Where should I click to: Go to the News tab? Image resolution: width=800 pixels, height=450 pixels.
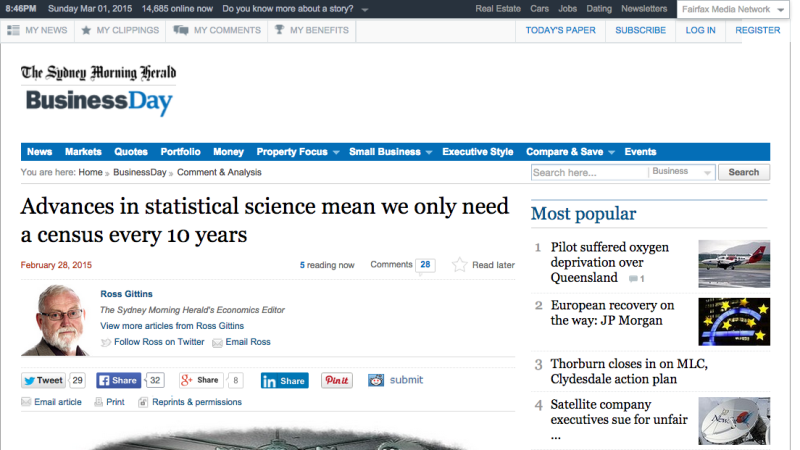click(x=39, y=152)
